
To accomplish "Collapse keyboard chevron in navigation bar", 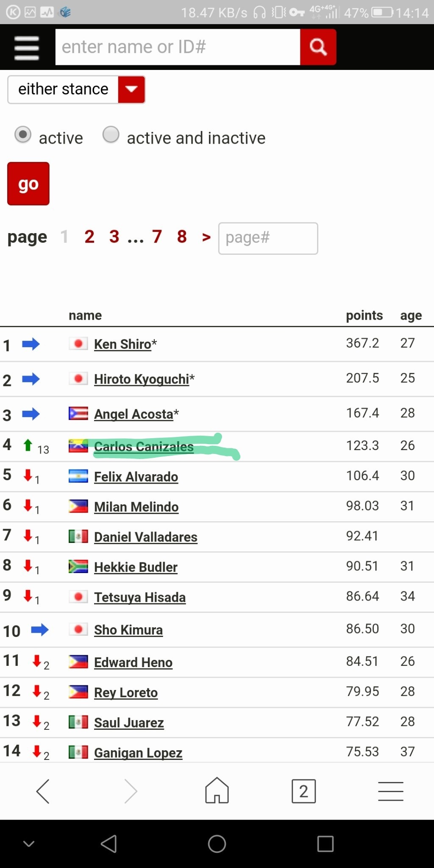I will point(29,843).
